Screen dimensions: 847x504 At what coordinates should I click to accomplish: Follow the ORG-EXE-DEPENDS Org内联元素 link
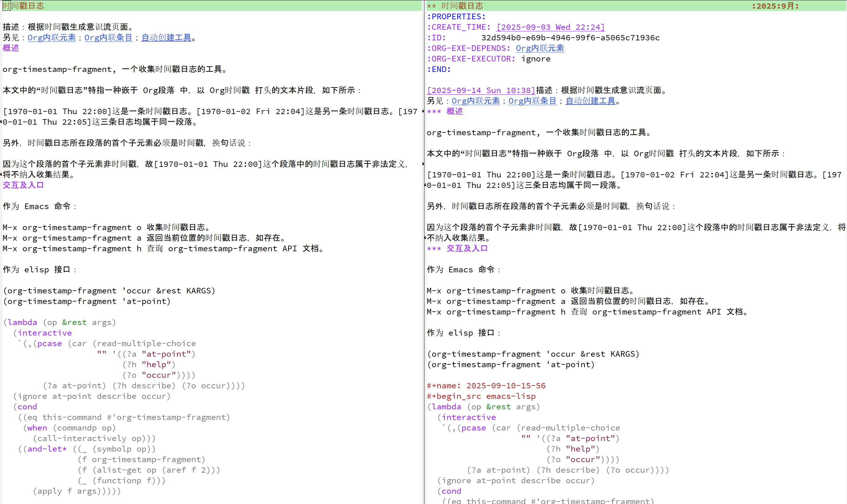click(540, 48)
